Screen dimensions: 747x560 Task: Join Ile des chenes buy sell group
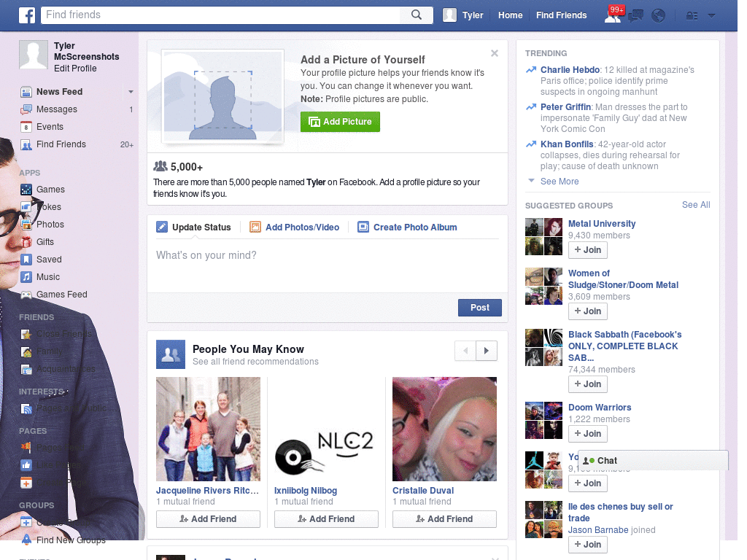click(588, 545)
